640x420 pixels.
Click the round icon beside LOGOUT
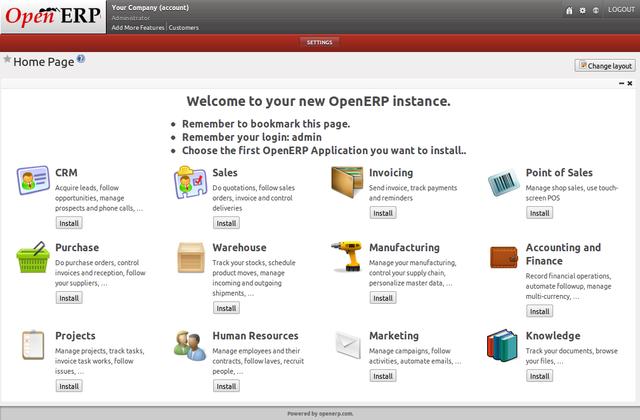click(x=596, y=11)
